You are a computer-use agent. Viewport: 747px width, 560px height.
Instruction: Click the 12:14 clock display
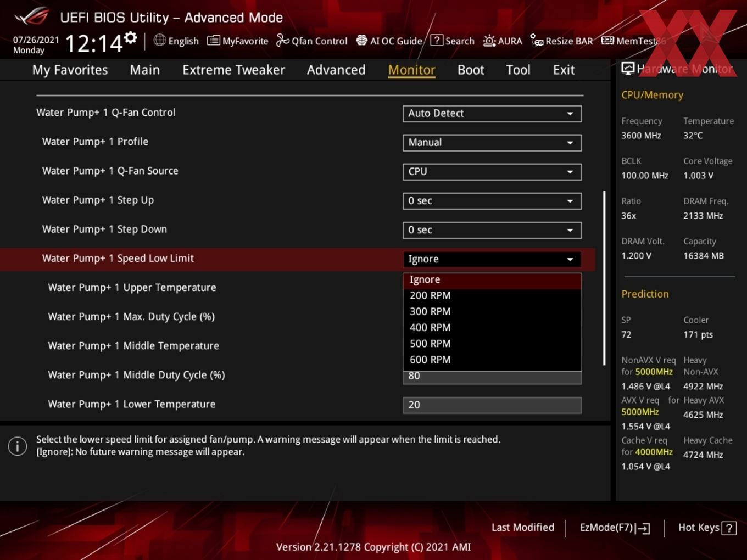coord(94,43)
